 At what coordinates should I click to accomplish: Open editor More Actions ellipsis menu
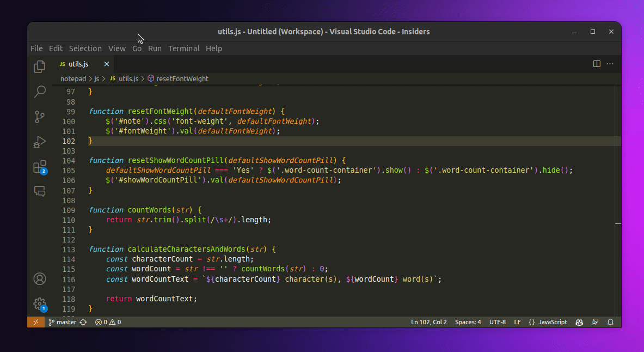[x=610, y=64]
